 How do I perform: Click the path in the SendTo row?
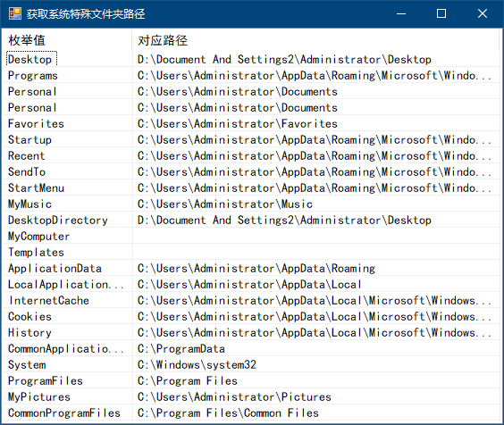pyautogui.click(x=315, y=171)
